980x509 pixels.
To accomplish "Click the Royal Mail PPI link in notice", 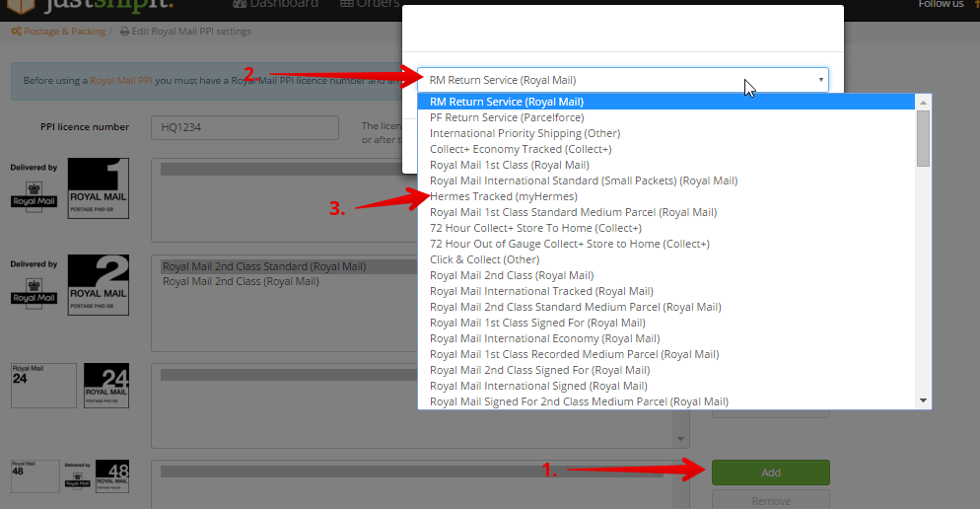I will 121,81.
